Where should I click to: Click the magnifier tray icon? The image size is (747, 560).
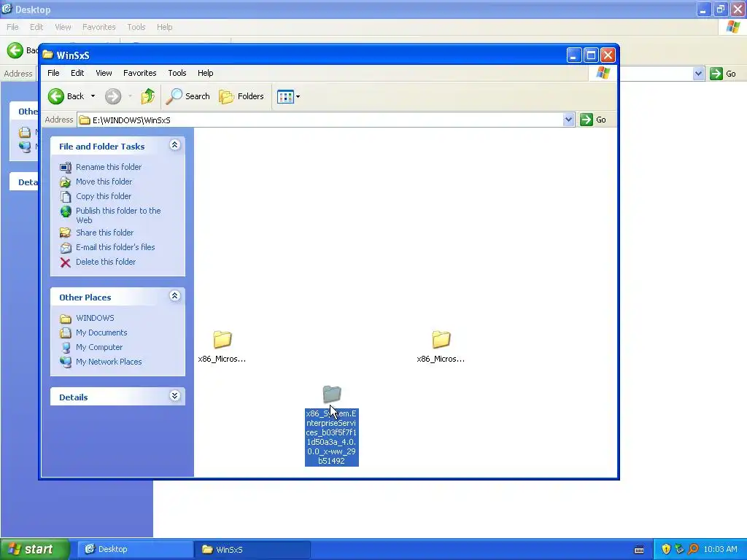point(693,550)
